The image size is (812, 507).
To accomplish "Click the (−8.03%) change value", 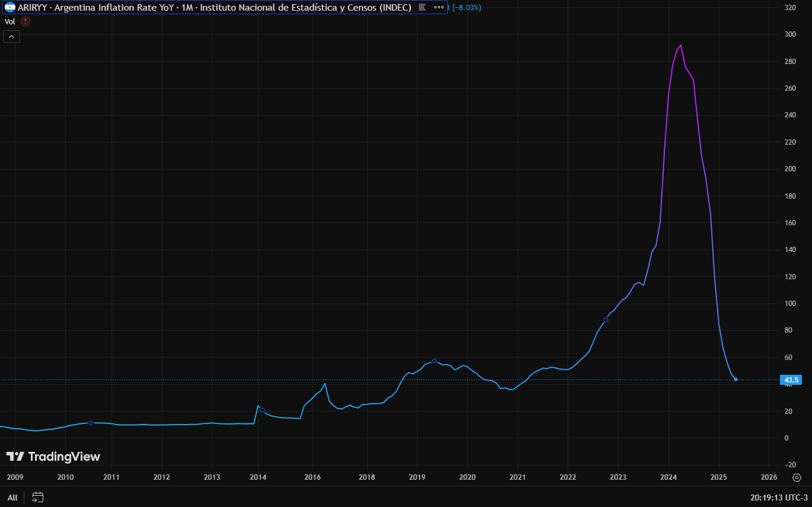I will click(467, 7).
